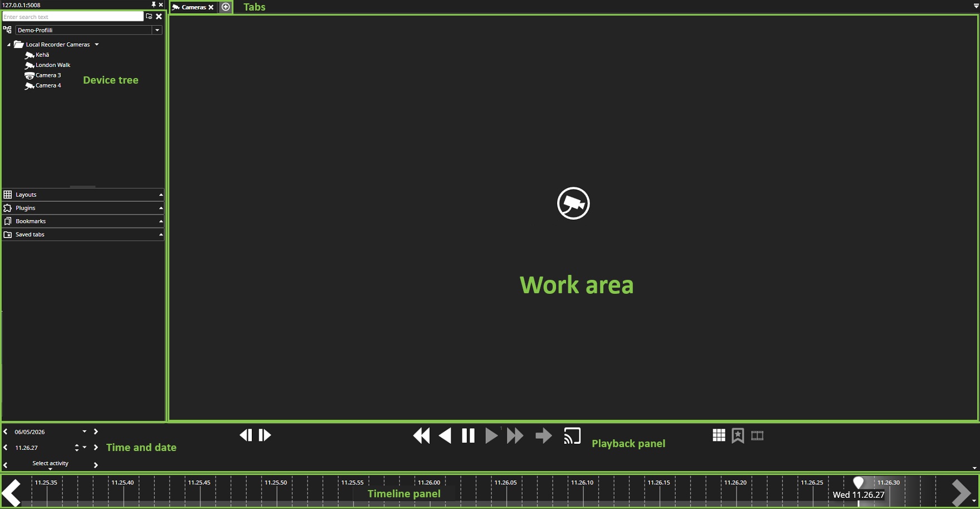Fast rewind playback
The height and width of the screenshot is (509, 980).
click(422, 435)
